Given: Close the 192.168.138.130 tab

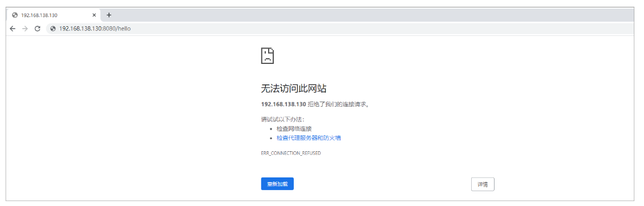Looking at the screenshot, I should click(x=94, y=15).
